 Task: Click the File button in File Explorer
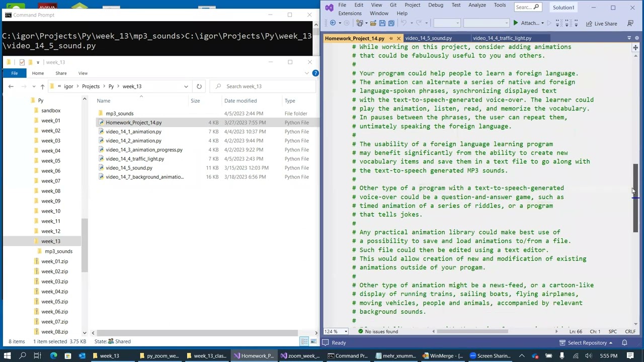(x=15, y=73)
